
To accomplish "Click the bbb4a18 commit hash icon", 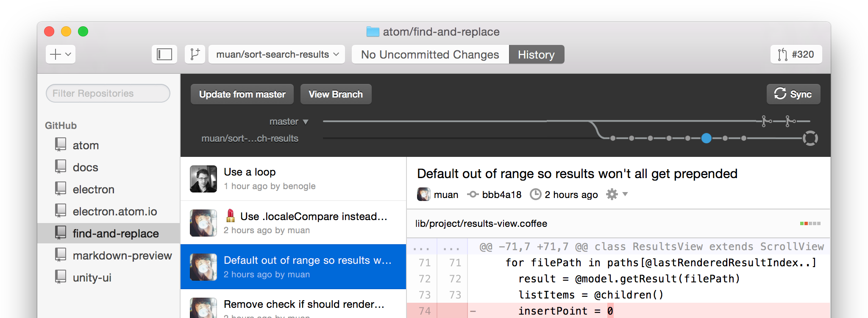I will coord(473,194).
